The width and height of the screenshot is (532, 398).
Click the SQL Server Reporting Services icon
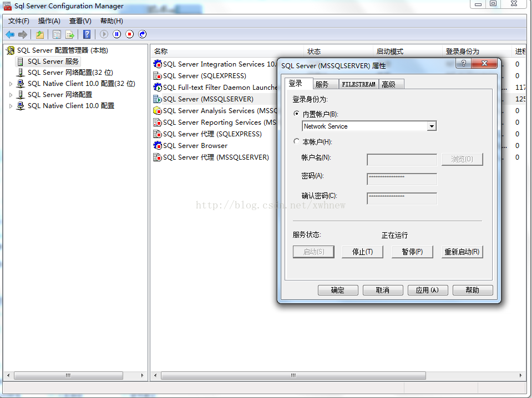tap(158, 122)
